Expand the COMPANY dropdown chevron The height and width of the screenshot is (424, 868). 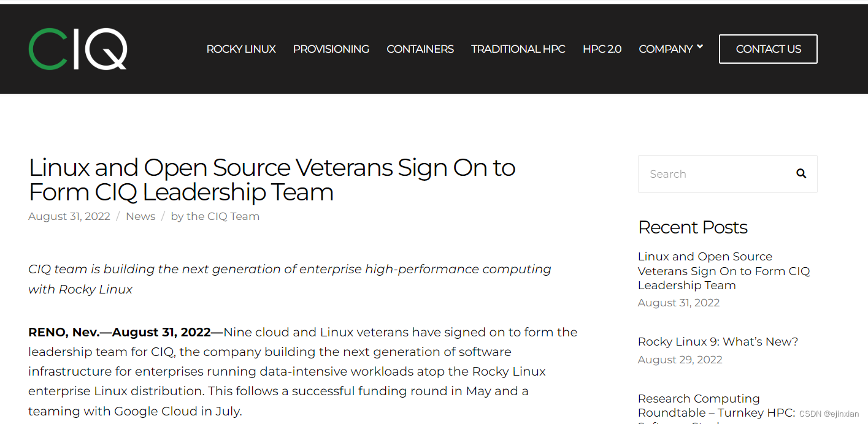tap(700, 47)
